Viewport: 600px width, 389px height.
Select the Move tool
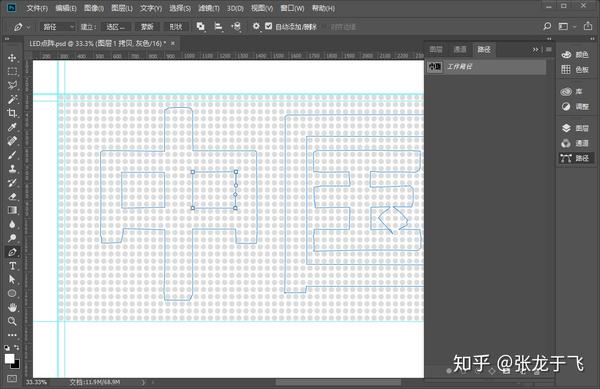[x=12, y=57]
